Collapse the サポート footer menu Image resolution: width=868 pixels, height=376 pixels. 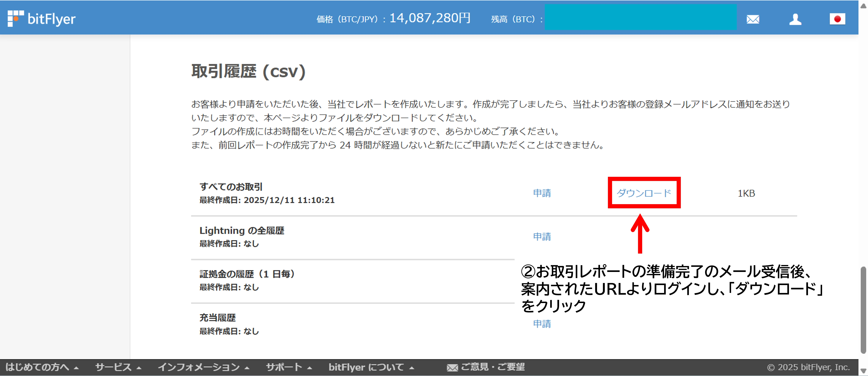pos(288,367)
